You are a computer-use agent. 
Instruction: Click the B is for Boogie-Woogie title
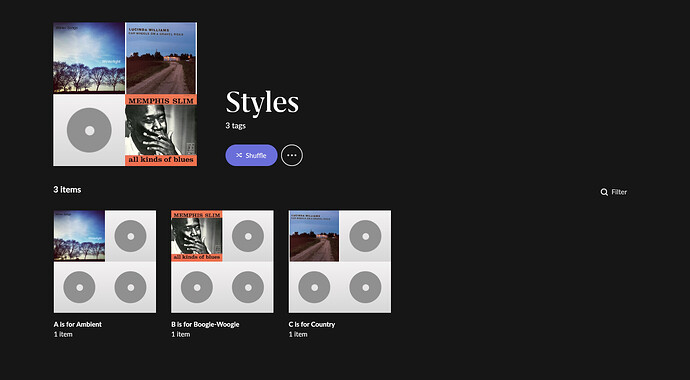[x=206, y=325]
